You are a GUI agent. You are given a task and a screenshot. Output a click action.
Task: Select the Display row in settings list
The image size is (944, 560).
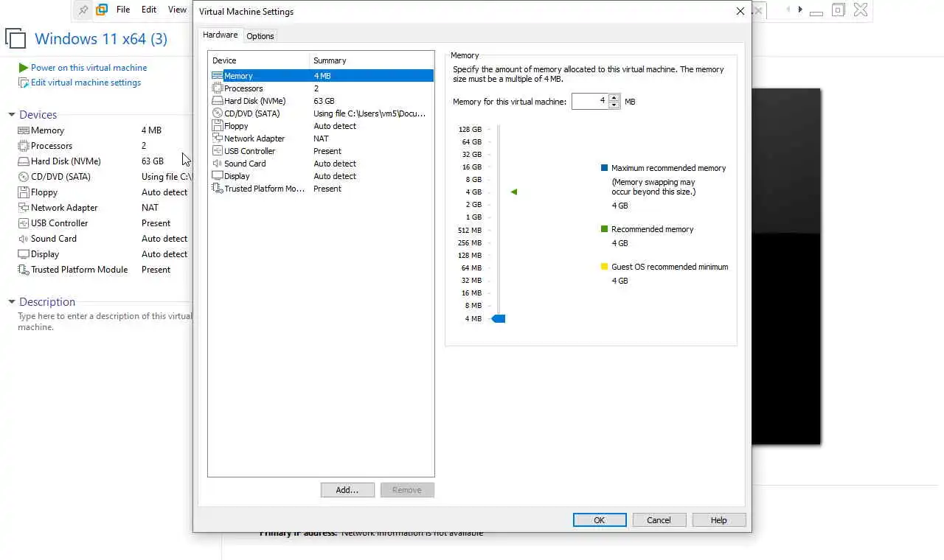pos(322,176)
